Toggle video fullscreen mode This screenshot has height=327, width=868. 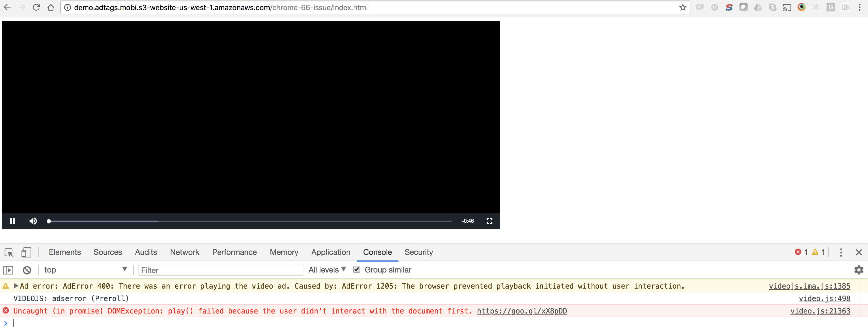click(x=489, y=221)
